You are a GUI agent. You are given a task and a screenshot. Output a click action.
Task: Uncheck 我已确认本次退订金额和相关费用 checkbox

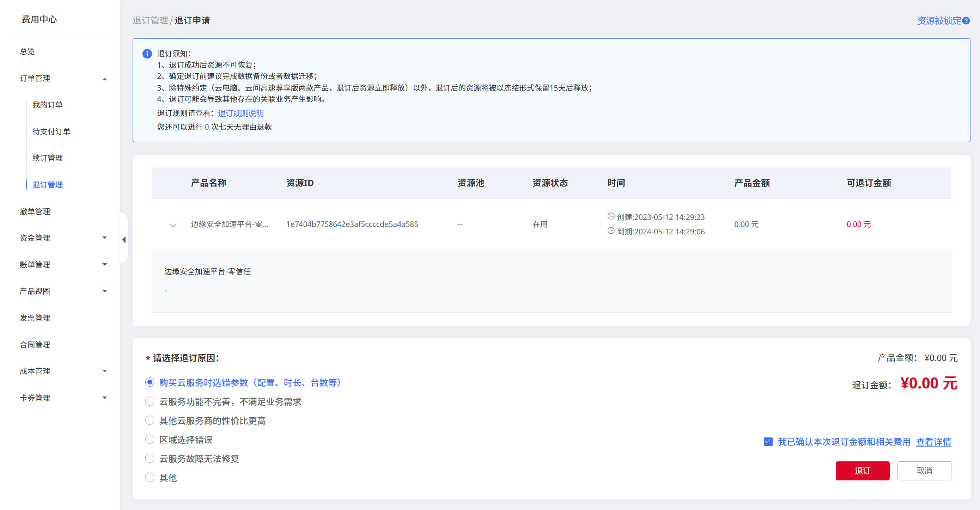click(x=768, y=442)
